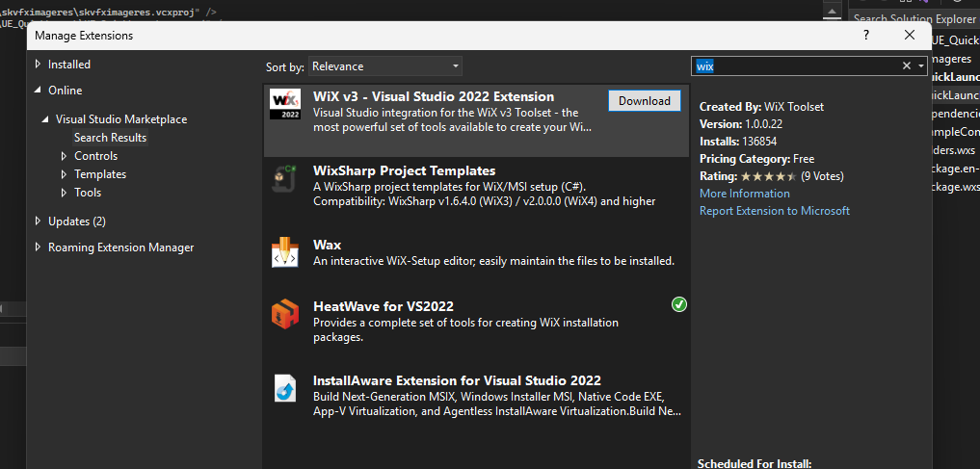Image resolution: width=980 pixels, height=469 pixels.
Task: Select Search Results in the tree
Action: coord(110,138)
